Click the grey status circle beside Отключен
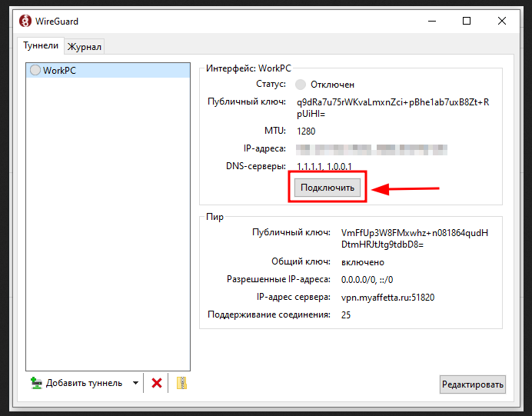The width and height of the screenshot is (532, 416). (x=301, y=85)
